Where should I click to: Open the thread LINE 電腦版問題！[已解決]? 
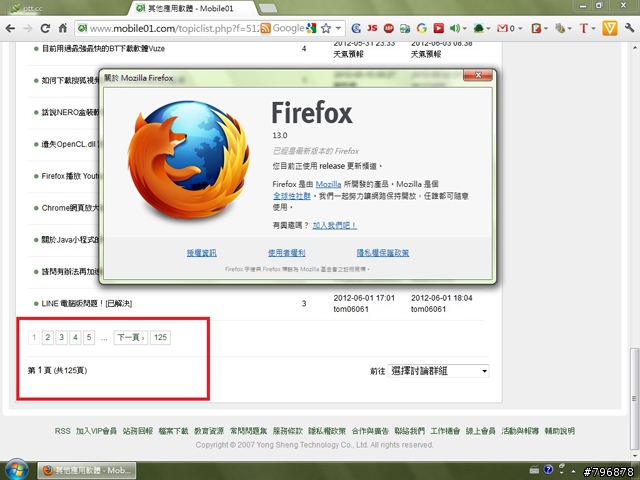click(87, 304)
